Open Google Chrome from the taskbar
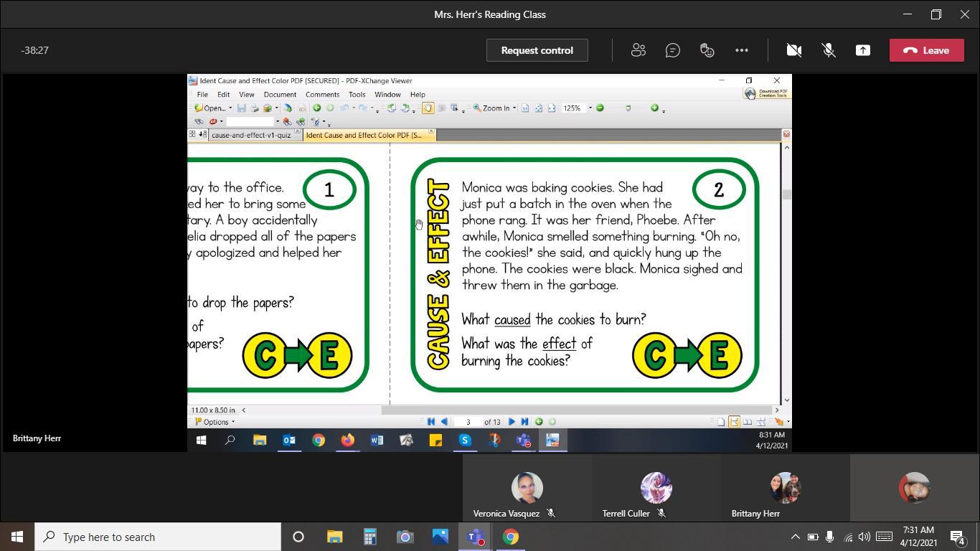This screenshot has height=551, width=980. pos(510,537)
